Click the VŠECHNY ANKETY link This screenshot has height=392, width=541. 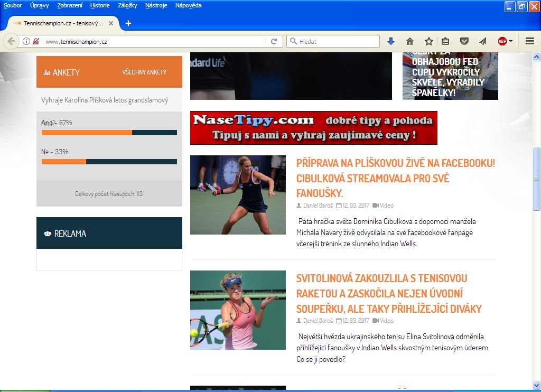point(144,72)
